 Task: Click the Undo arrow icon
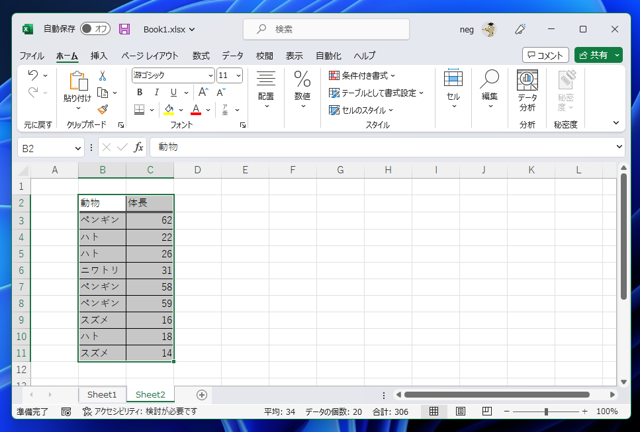coord(33,76)
